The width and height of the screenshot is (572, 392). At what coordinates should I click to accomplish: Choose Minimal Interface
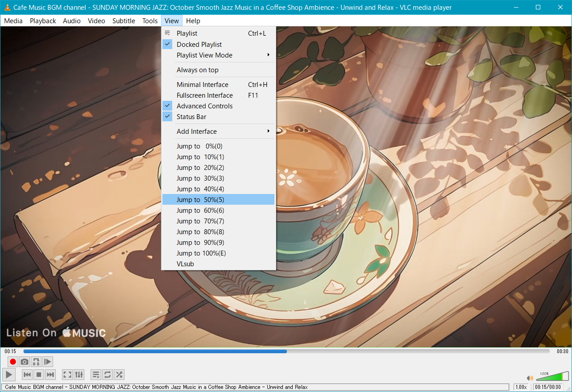(x=218, y=84)
